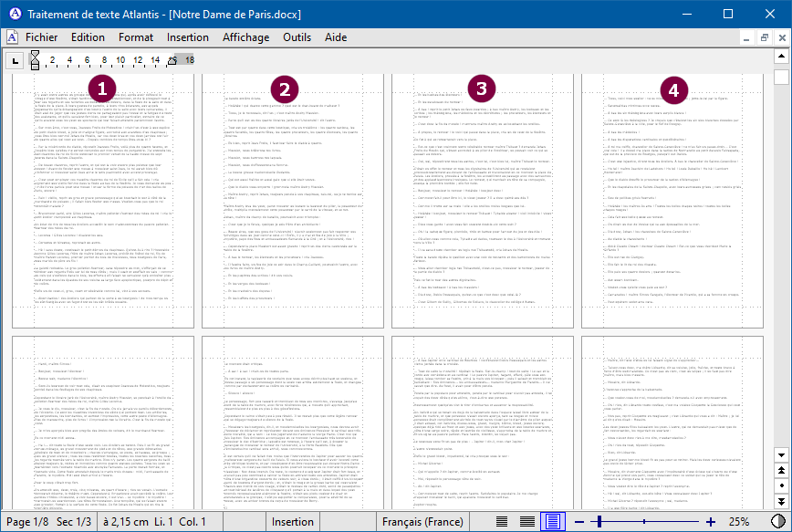Maximize the Atlantis main window
The width and height of the screenshot is (792, 532).
728,15
